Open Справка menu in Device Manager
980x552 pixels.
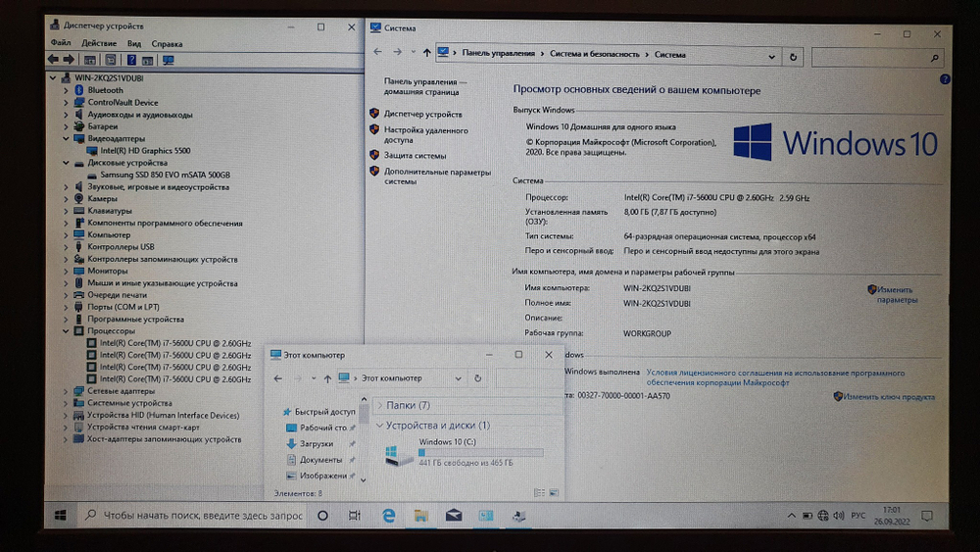[x=167, y=44]
